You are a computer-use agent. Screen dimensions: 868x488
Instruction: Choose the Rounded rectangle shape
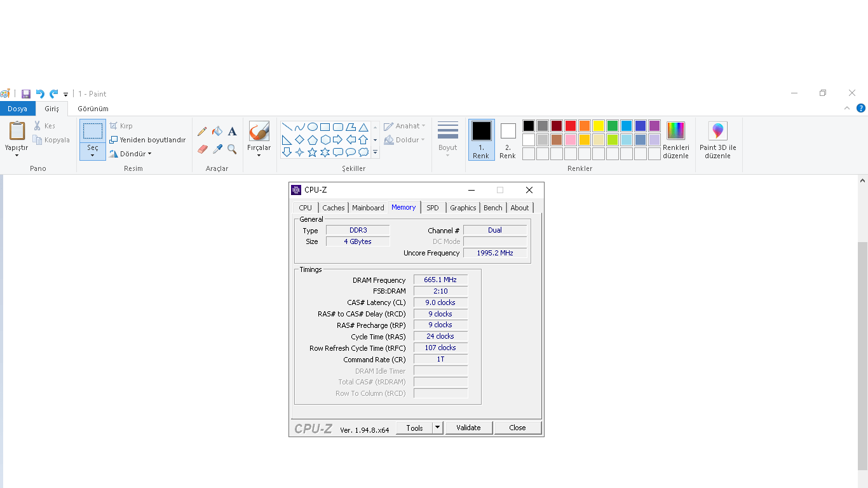pos(338,127)
